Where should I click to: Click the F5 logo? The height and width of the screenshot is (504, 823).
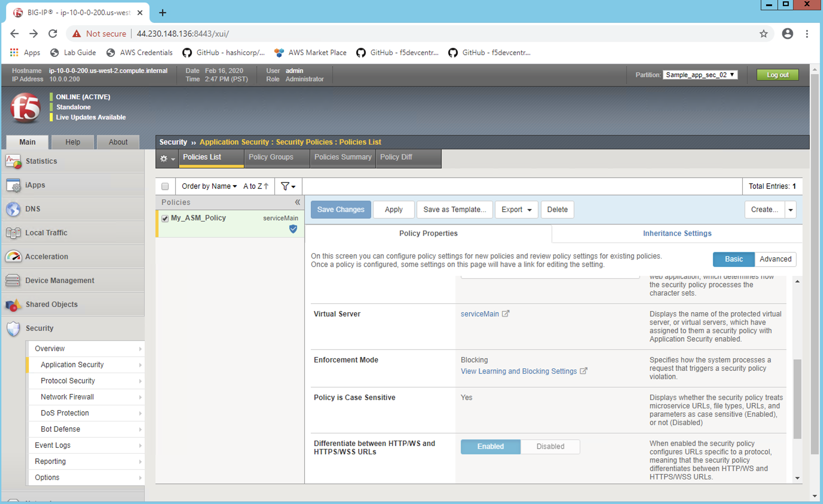pos(25,107)
